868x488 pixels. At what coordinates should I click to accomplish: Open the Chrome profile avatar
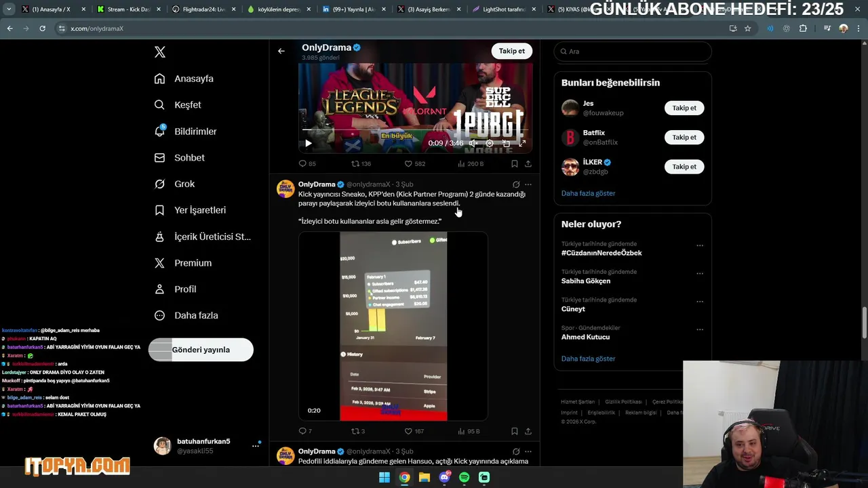click(x=843, y=28)
